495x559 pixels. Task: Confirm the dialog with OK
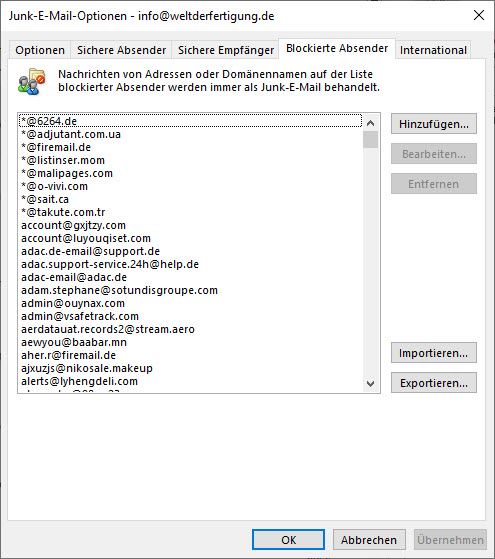coord(289,540)
